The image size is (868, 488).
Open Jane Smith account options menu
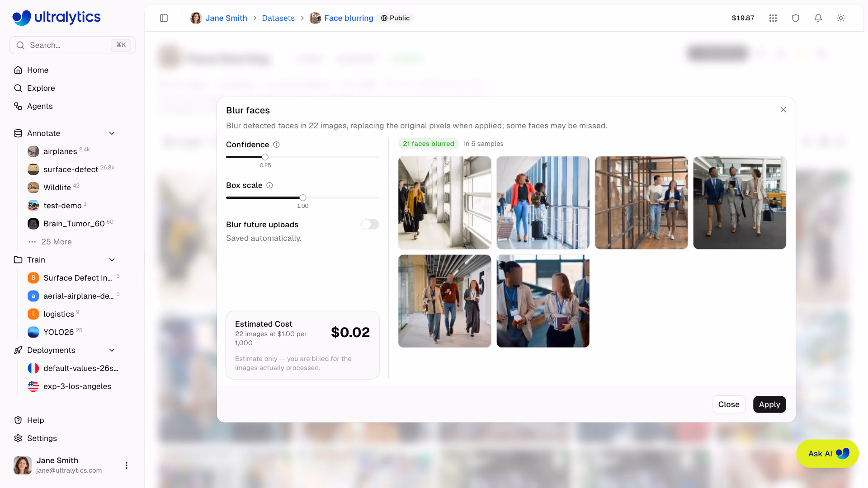coord(127,465)
